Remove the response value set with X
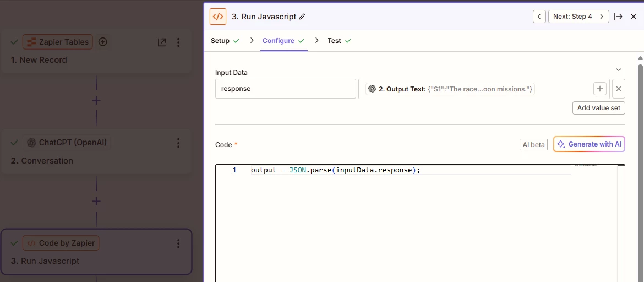644x282 pixels. point(619,89)
